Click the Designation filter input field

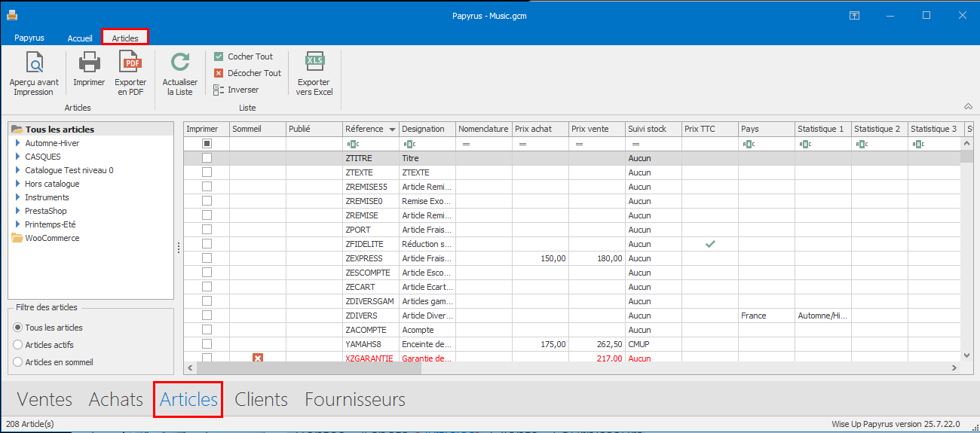[x=433, y=144]
